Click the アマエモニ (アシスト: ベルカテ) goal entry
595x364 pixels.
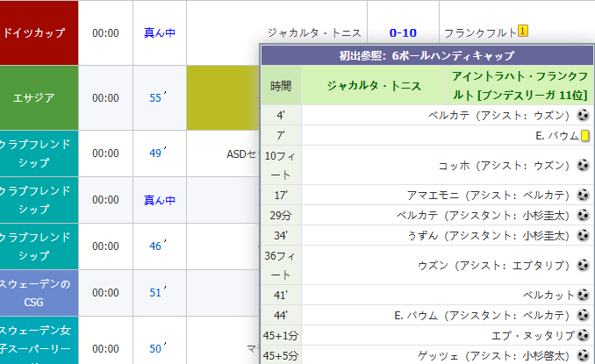(x=488, y=196)
